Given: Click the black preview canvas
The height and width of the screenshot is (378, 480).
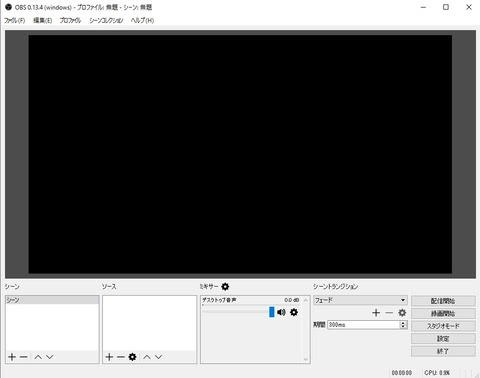Looking at the screenshot, I should 240,154.
